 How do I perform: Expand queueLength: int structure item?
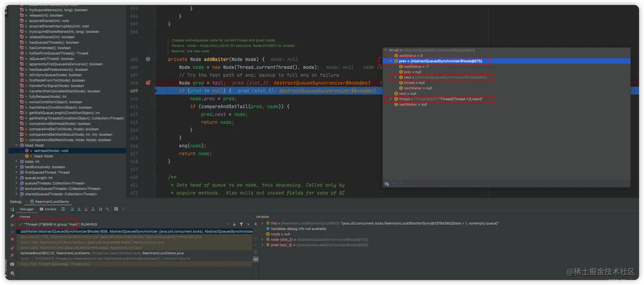click(x=17, y=177)
